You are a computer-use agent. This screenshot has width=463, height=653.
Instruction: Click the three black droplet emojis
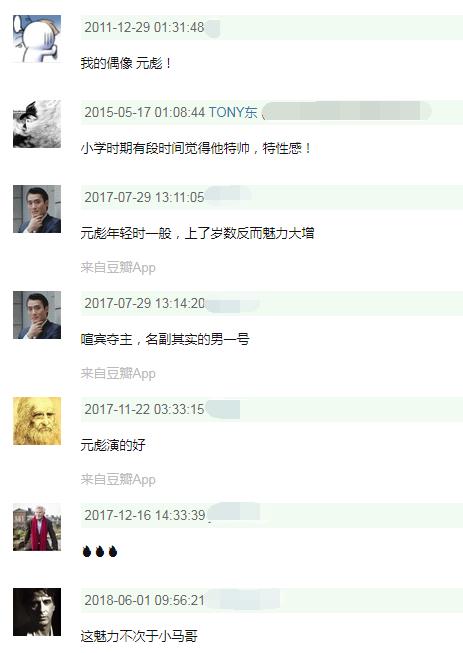point(100,551)
